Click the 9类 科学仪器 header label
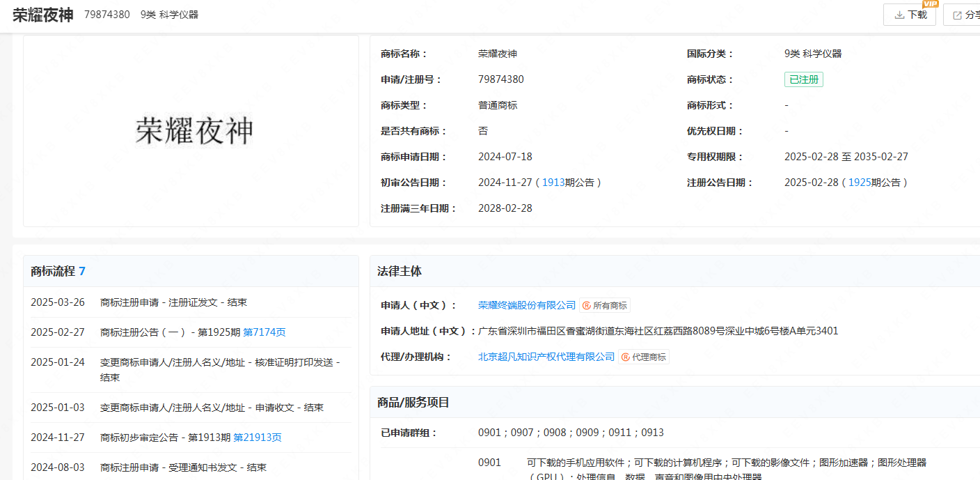 169,15
